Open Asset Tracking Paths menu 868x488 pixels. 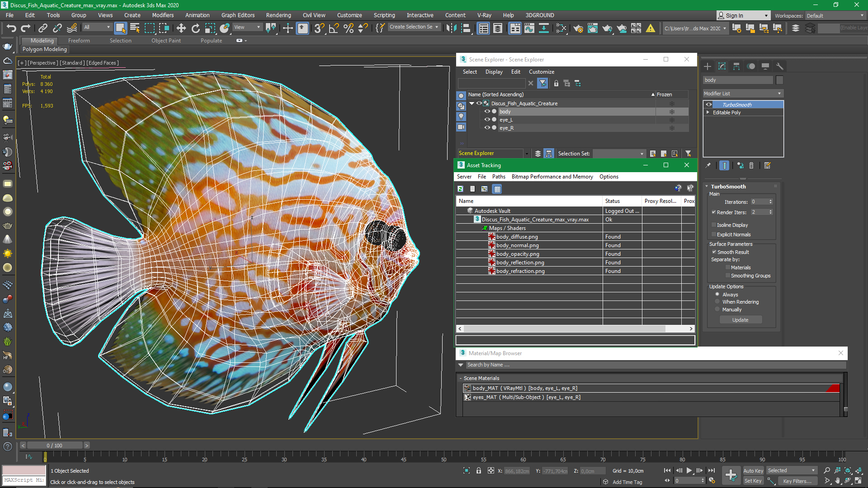[x=499, y=177]
